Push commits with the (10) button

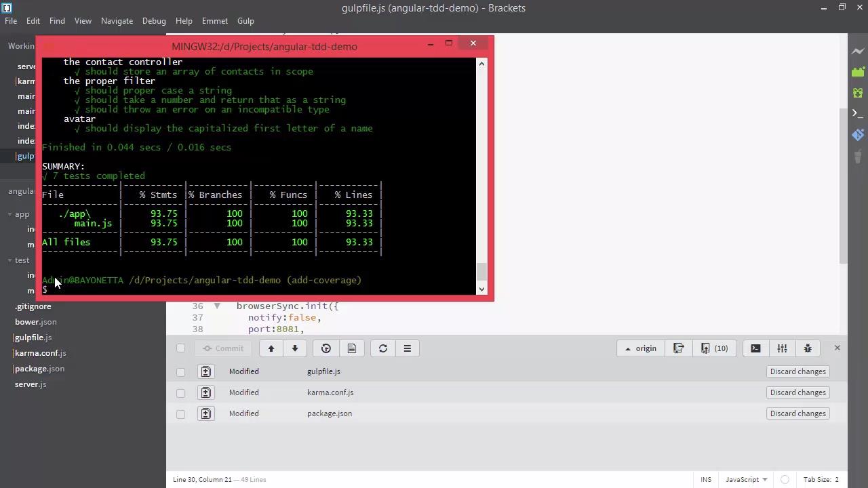(x=715, y=348)
